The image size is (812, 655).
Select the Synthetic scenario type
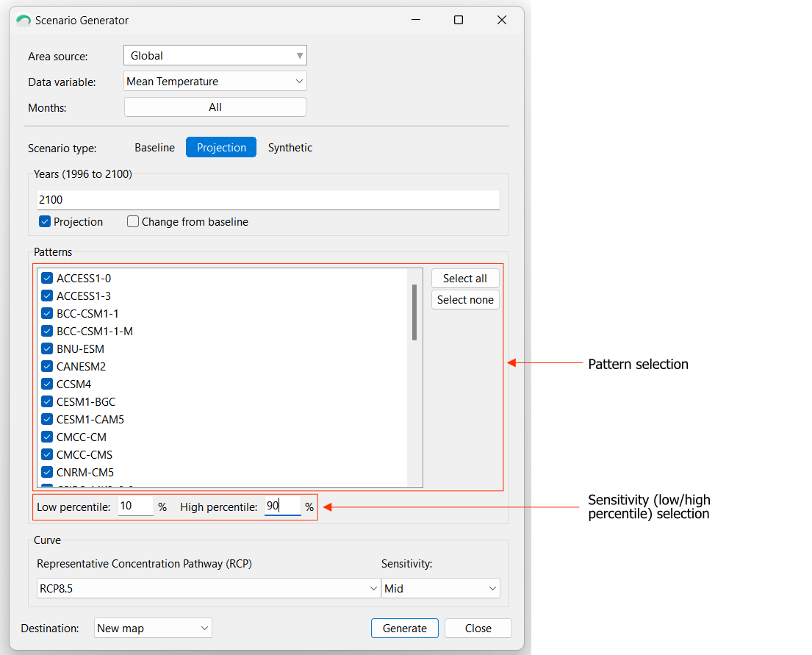[x=290, y=147]
